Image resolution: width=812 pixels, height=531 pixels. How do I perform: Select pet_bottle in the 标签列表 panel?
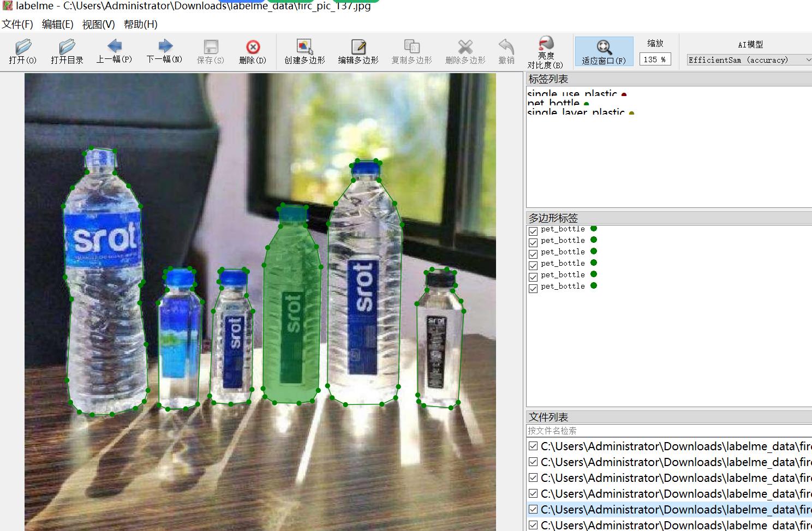pos(553,103)
